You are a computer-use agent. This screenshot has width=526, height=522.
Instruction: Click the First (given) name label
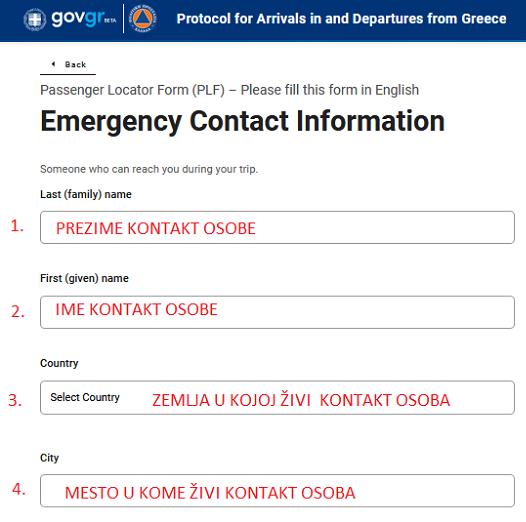(x=84, y=278)
